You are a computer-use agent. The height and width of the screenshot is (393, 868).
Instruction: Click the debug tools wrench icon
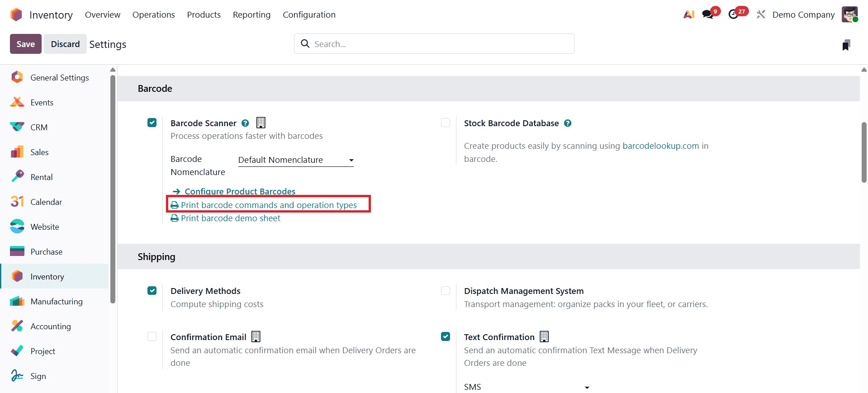(761, 14)
